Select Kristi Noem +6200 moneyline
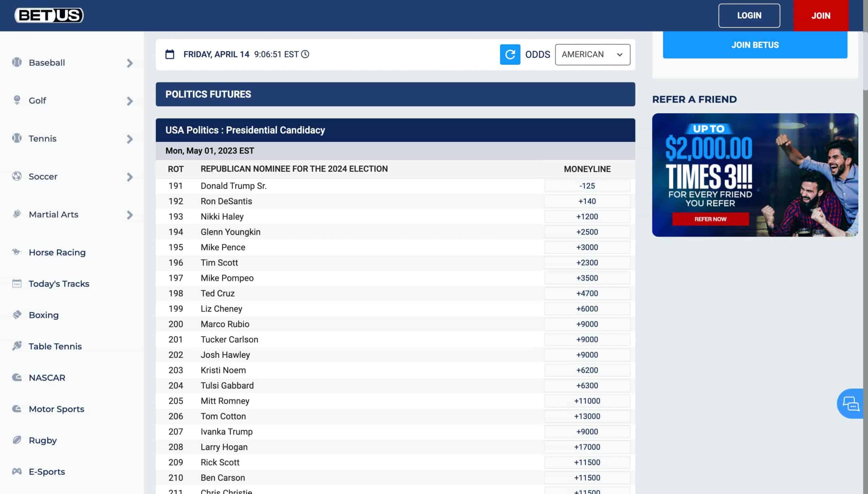Image resolution: width=868 pixels, height=494 pixels. point(587,370)
